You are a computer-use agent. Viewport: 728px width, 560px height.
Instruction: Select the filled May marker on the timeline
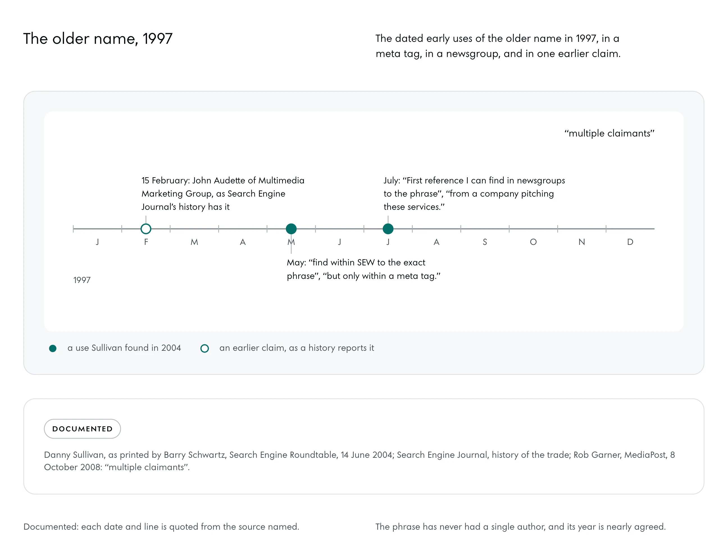[x=291, y=229]
